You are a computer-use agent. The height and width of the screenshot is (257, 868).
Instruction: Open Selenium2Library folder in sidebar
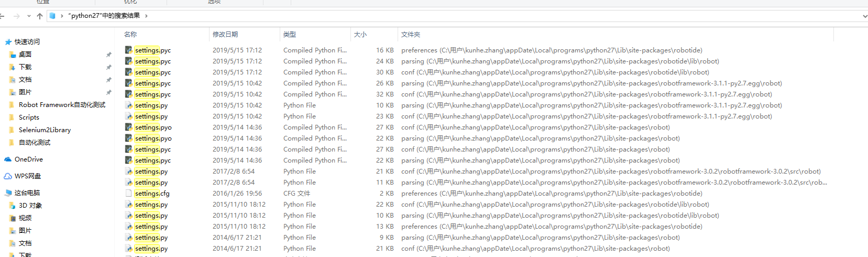tap(45, 130)
